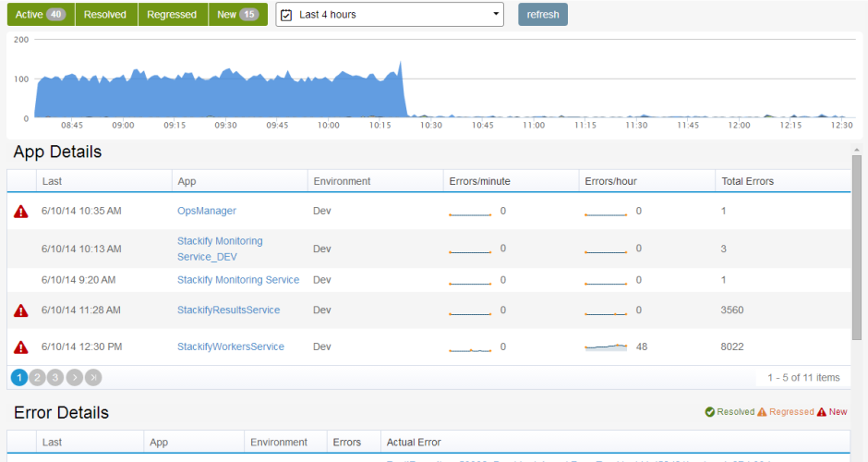Jump to last page in pager
The width and height of the screenshot is (868, 462).
pos(93,377)
